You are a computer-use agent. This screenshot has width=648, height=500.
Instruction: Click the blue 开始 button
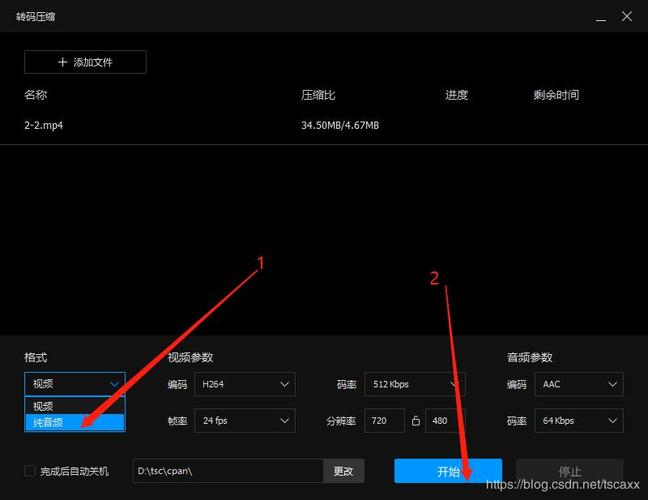447,471
